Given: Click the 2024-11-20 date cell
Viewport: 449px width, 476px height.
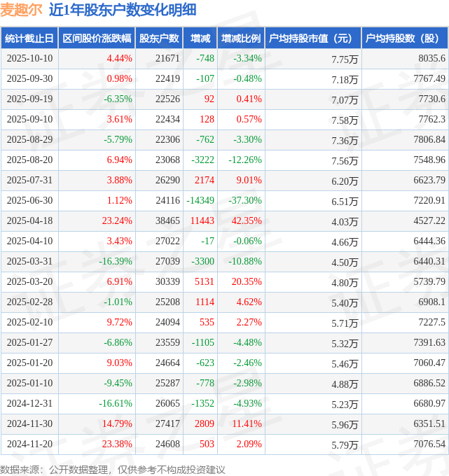Looking at the screenshot, I should [x=29, y=444].
